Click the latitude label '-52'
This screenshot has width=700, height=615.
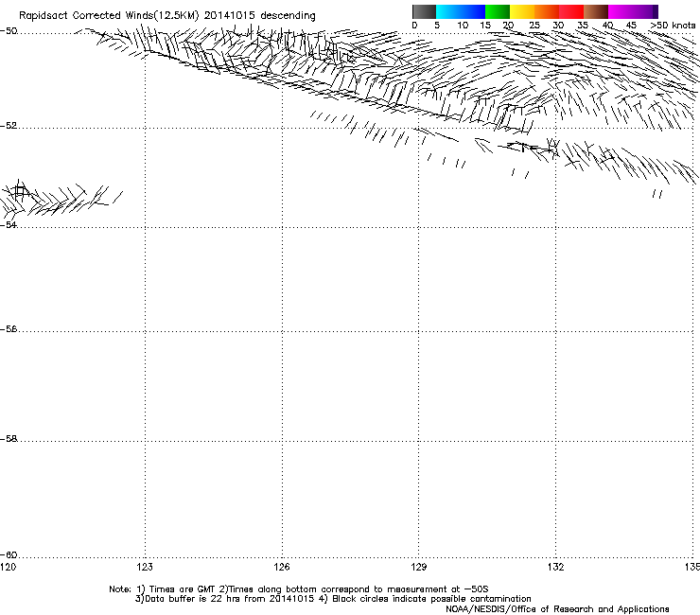(9, 126)
